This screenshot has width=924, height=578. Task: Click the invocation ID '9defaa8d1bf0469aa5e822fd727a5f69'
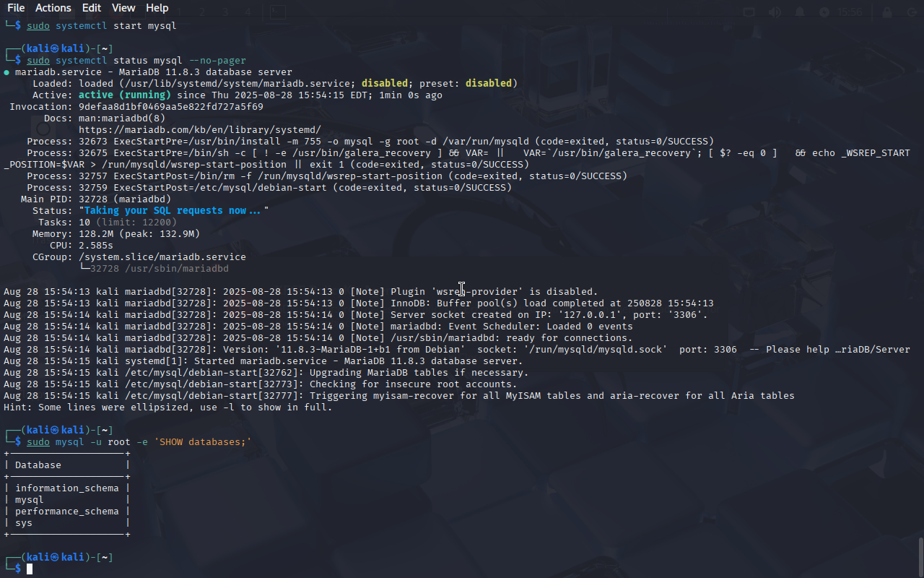pyautogui.click(x=171, y=106)
